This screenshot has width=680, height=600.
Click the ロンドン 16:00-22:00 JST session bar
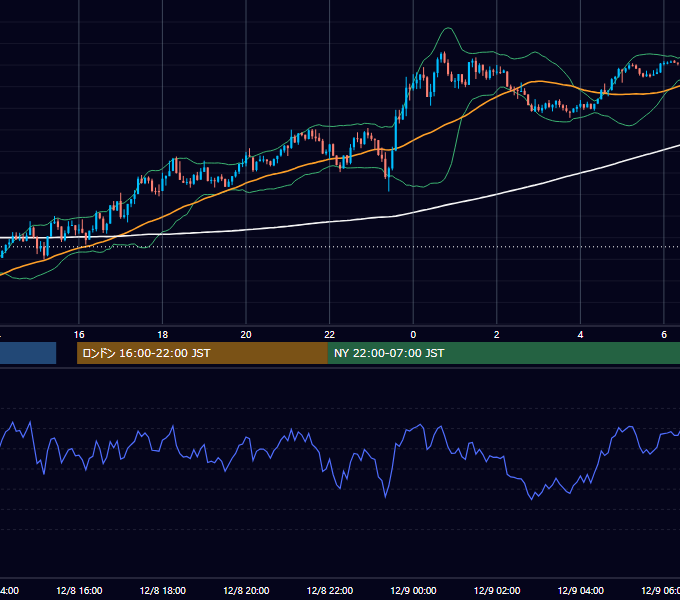coord(202,353)
